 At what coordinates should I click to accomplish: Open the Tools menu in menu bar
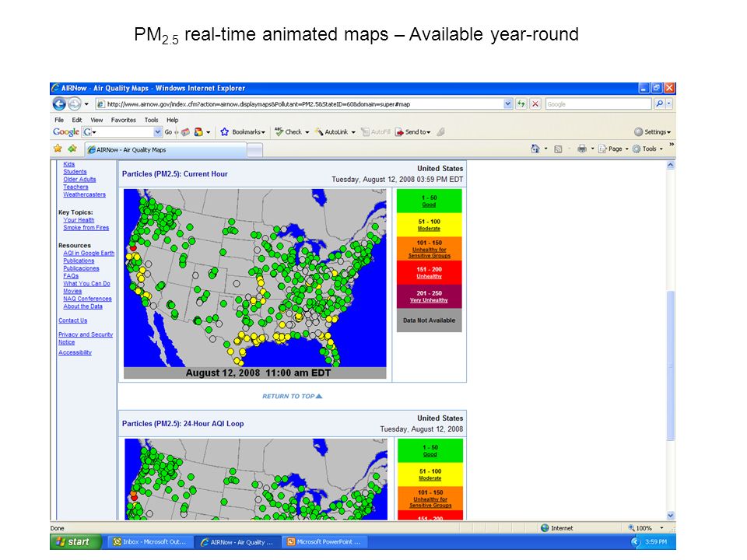click(151, 120)
